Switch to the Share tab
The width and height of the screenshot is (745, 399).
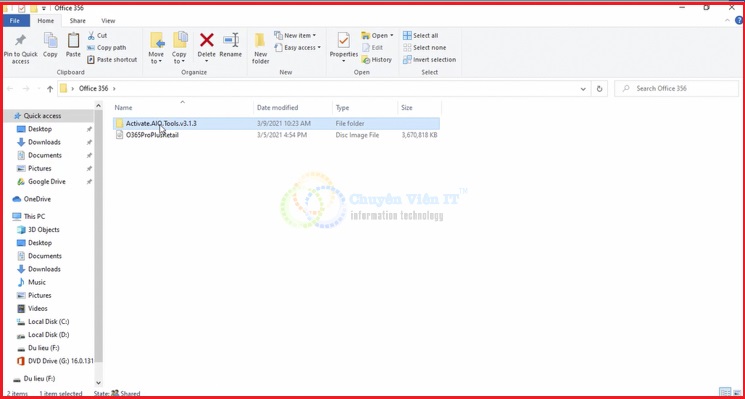[77, 21]
